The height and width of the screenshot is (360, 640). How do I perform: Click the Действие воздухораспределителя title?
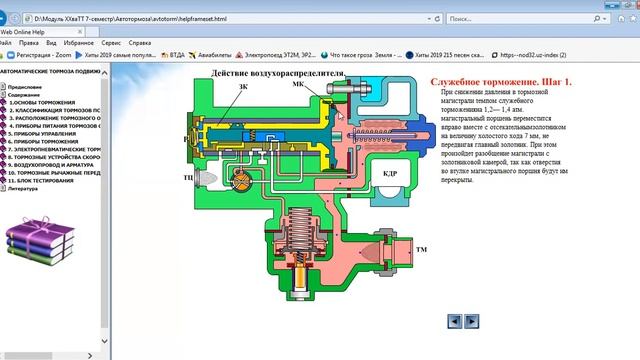[x=278, y=73]
